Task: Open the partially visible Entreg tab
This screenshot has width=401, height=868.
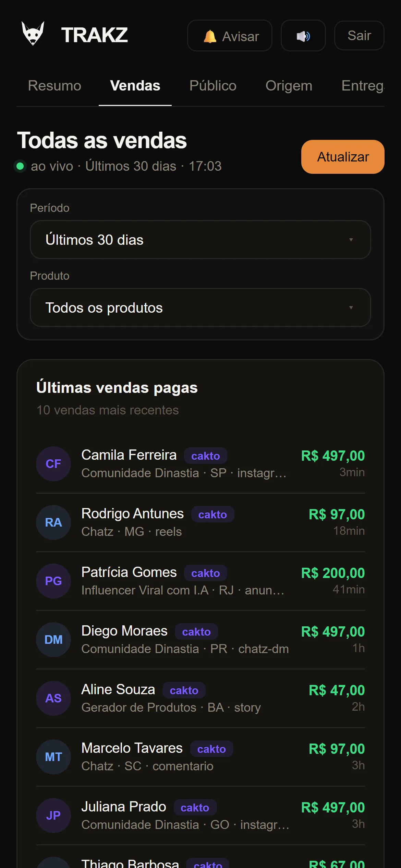Action: (x=363, y=86)
